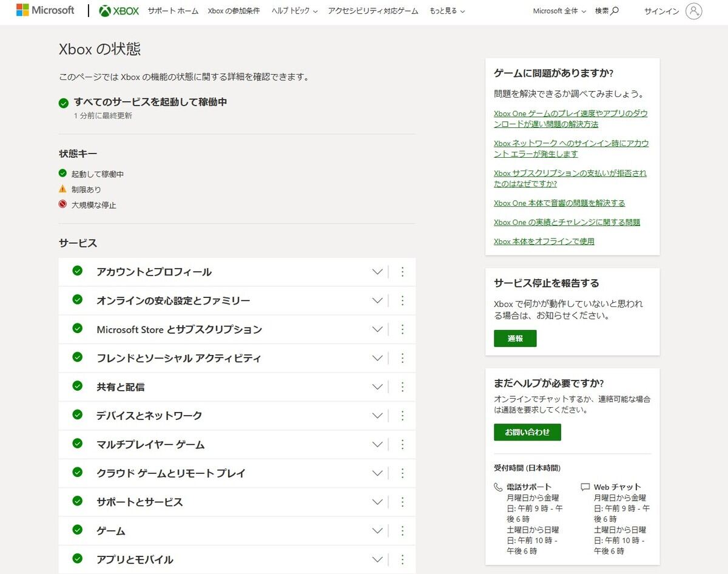Open more options for クラウド ゲームとリモート プレイ
This screenshot has width=728, height=574.
point(402,473)
